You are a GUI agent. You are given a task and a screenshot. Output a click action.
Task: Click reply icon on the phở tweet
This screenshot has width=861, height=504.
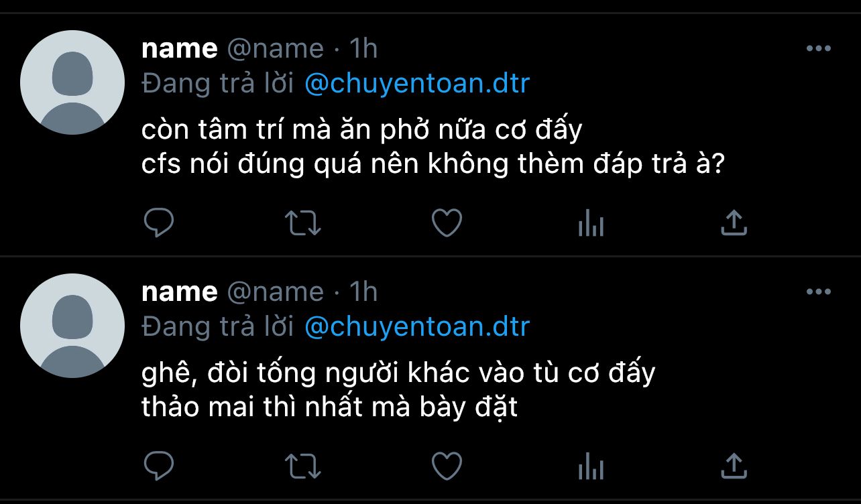coord(159,223)
